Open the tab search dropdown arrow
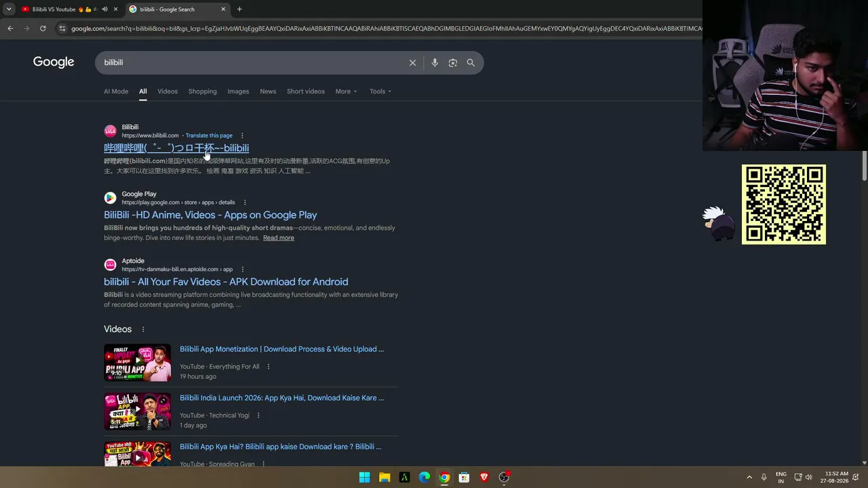The height and width of the screenshot is (488, 868). click(x=9, y=9)
